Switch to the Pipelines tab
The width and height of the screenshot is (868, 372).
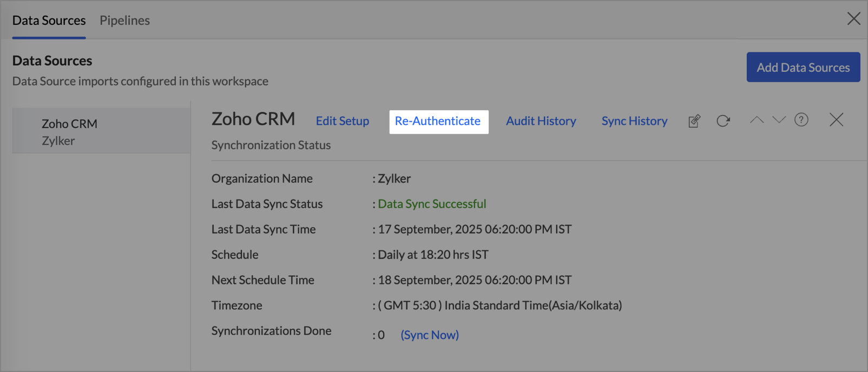click(124, 21)
